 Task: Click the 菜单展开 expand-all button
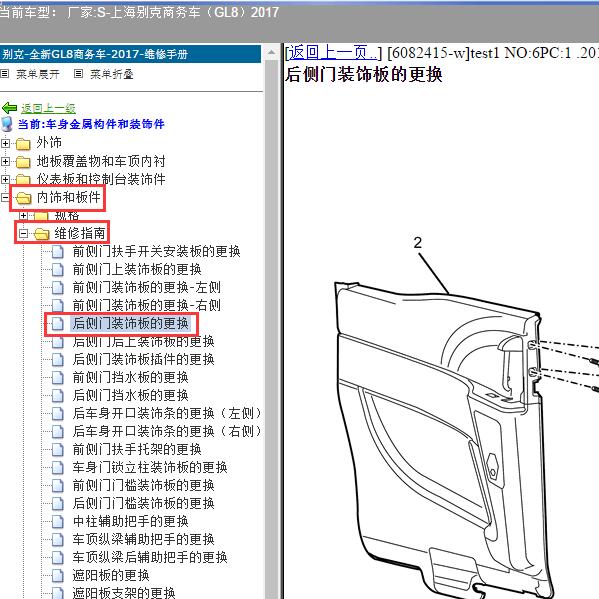37,74
